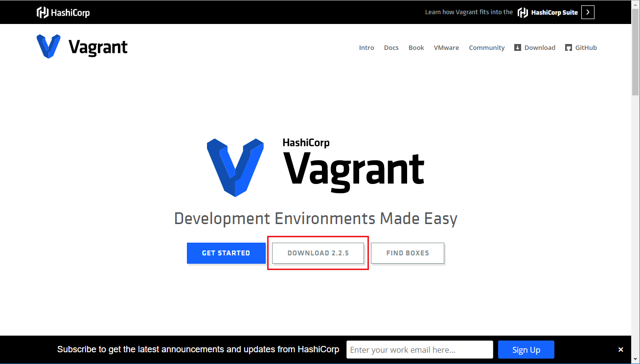Screen dimensions: 640x364
Task: Click the HashiCorp logo in top bar
Action: (x=63, y=12)
